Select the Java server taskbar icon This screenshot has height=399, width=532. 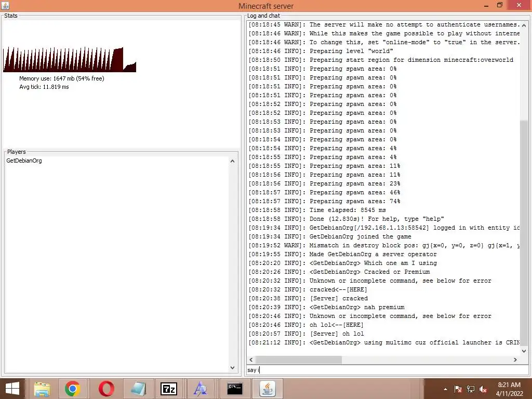click(268, 389)
